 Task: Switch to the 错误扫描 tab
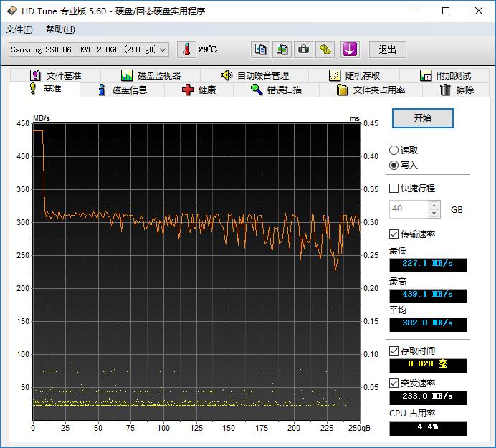coord(277,90)
